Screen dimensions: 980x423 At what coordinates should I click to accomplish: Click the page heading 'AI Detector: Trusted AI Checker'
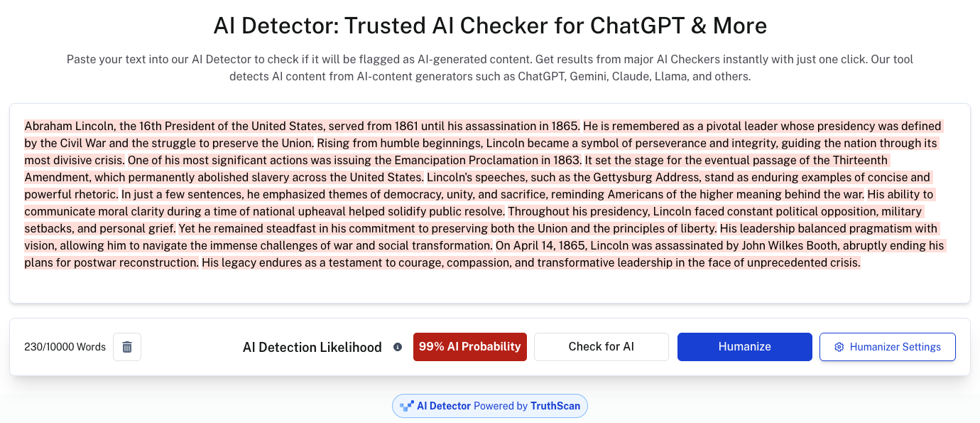490,26
